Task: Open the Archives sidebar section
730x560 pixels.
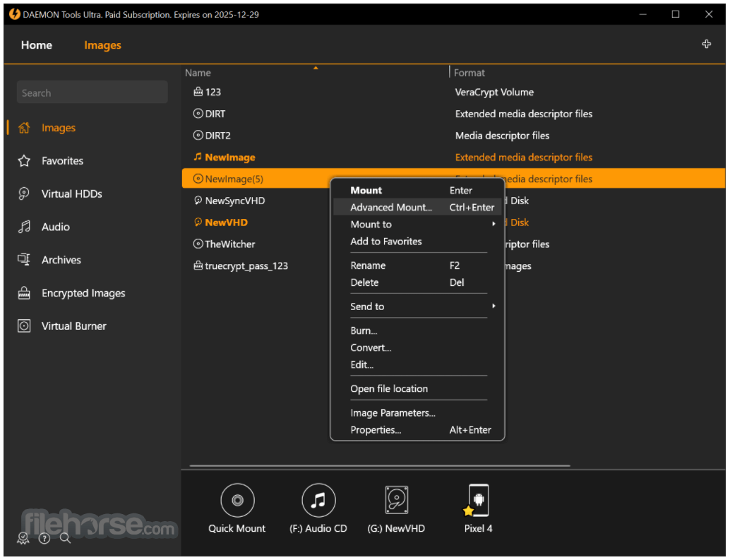Action: tap(61, 260)
